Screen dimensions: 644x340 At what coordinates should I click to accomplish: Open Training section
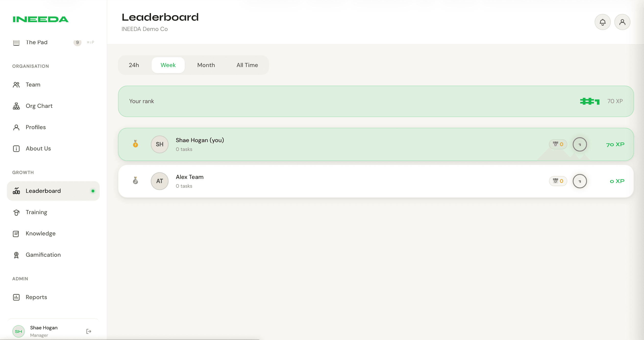pos(36,212)
